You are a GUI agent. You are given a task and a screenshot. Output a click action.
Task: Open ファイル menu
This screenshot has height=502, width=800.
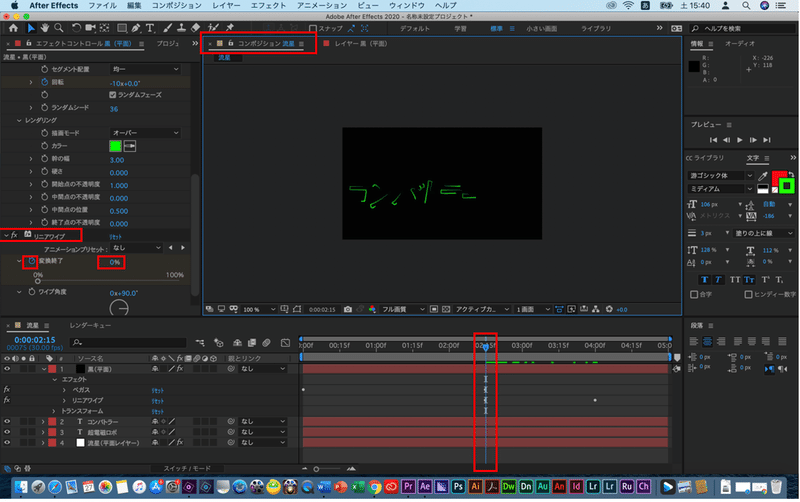(x=103, y=6)
